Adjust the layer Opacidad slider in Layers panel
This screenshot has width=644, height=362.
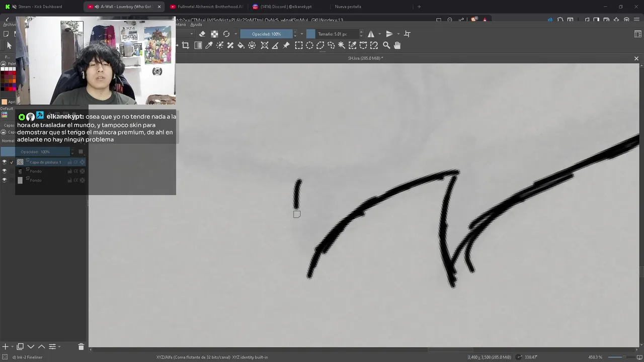click(x=35, y=151)
